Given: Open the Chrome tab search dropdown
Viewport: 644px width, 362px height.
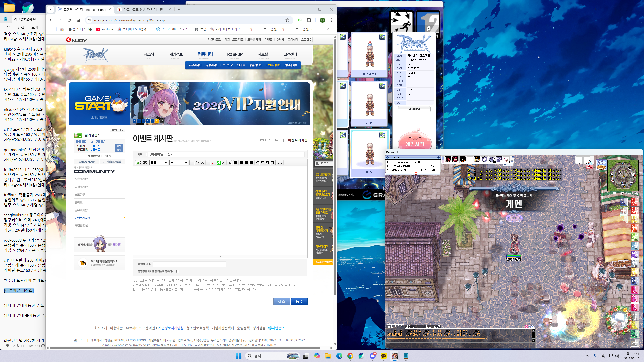Looking at the screenshot, I should (51, 9).
